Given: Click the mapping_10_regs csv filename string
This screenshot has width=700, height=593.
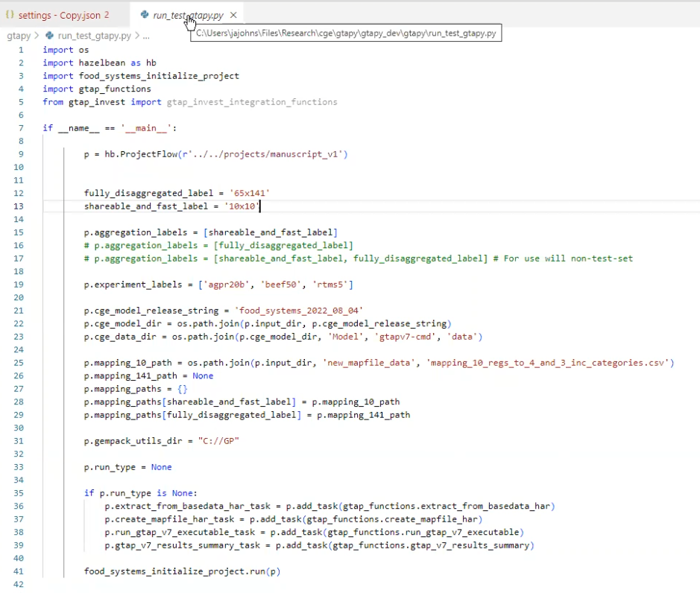Looking at the screenshot, I should [x=548, y=363].
